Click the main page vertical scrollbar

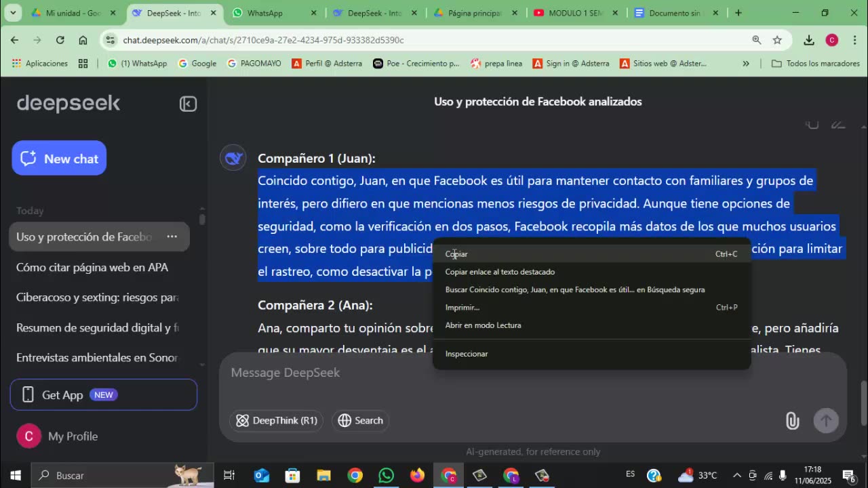tap(863, 403)
